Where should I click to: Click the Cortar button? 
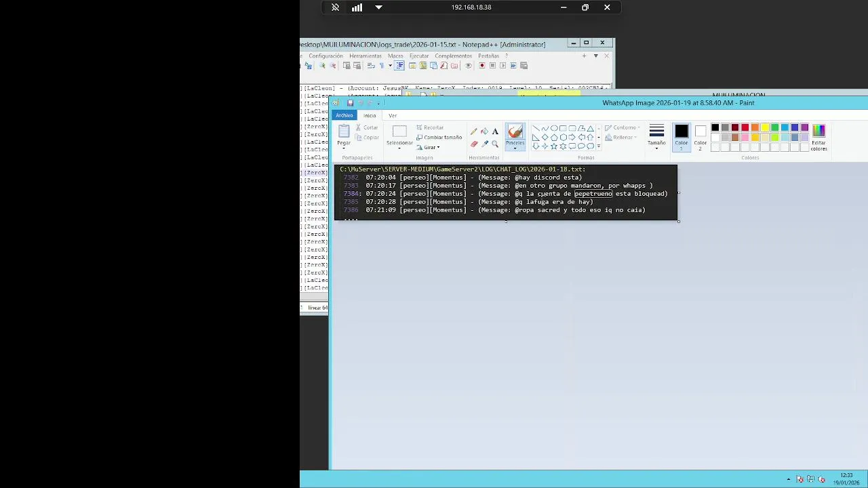click(367, 127)
